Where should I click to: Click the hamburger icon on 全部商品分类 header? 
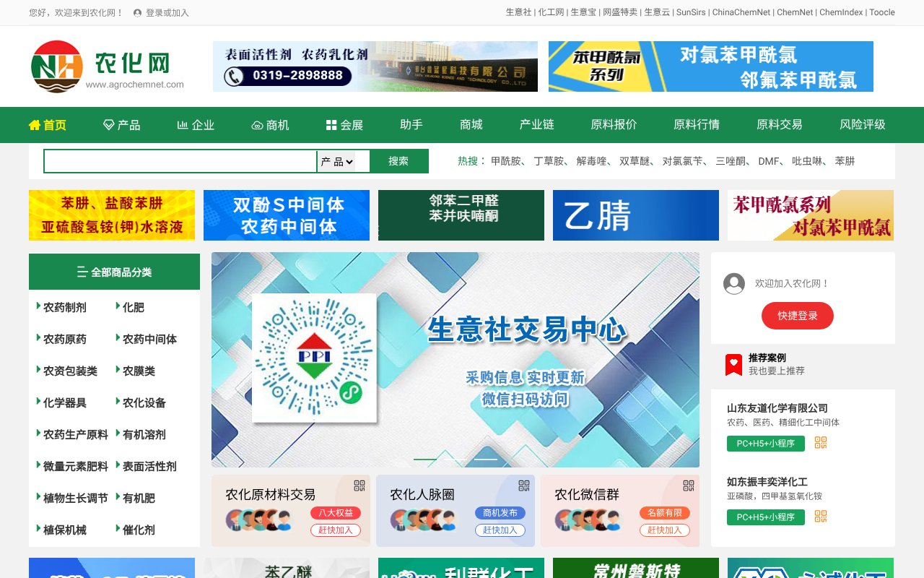click(81, 272)
